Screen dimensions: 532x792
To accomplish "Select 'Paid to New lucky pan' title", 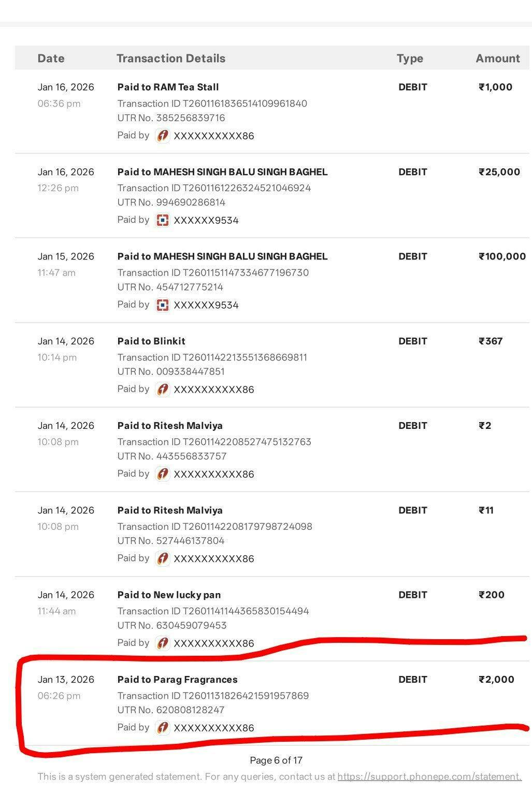I will [x=169, y=595].
